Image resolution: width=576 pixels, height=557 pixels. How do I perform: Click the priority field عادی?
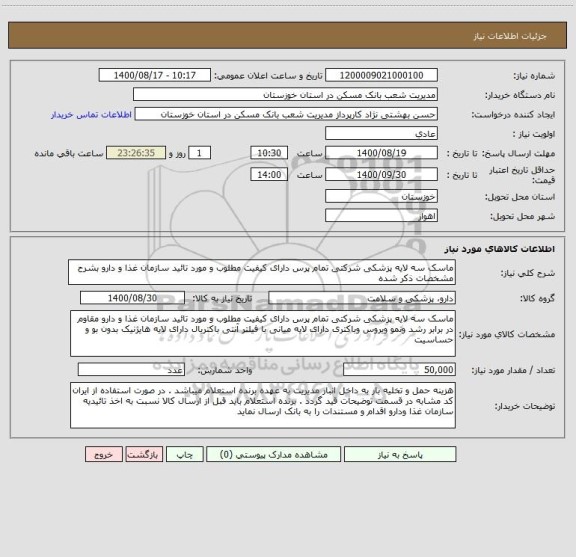[x=381, y=133]
